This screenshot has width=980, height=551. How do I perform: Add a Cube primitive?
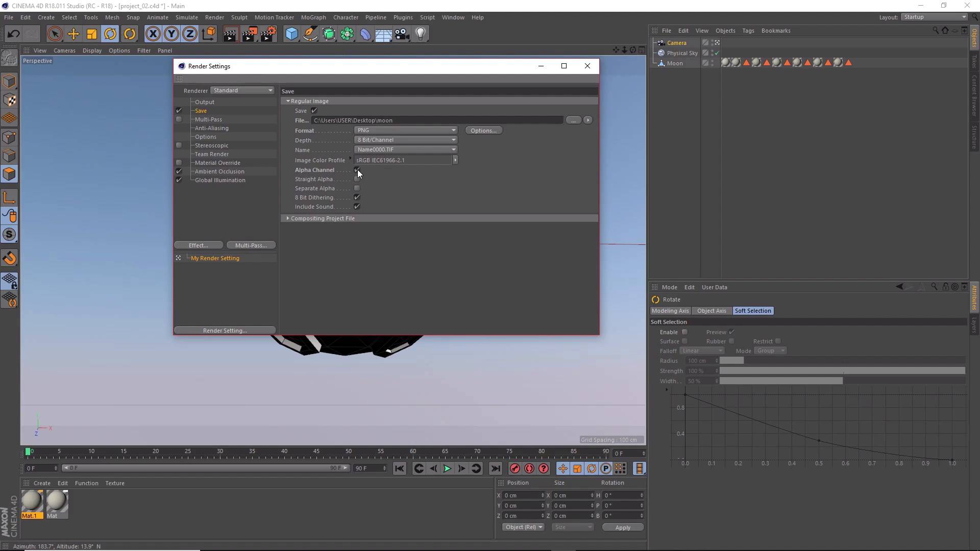[291, 34]
